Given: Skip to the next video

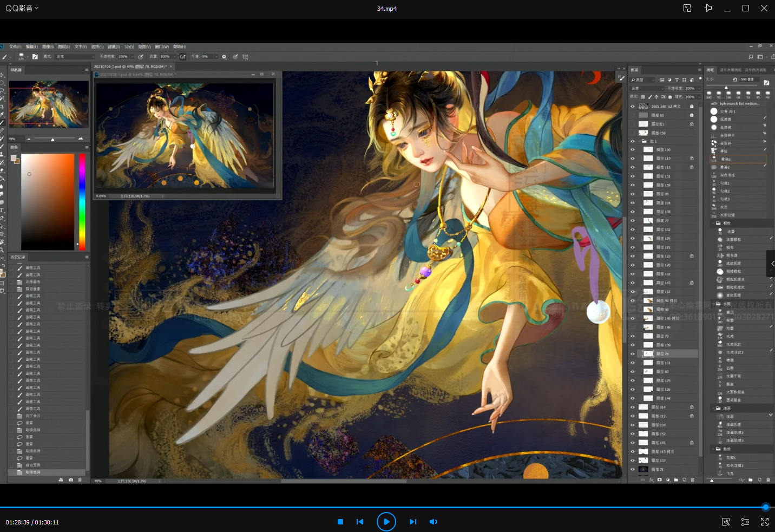Looking at the screenshot, I should (x=413, y=522).
